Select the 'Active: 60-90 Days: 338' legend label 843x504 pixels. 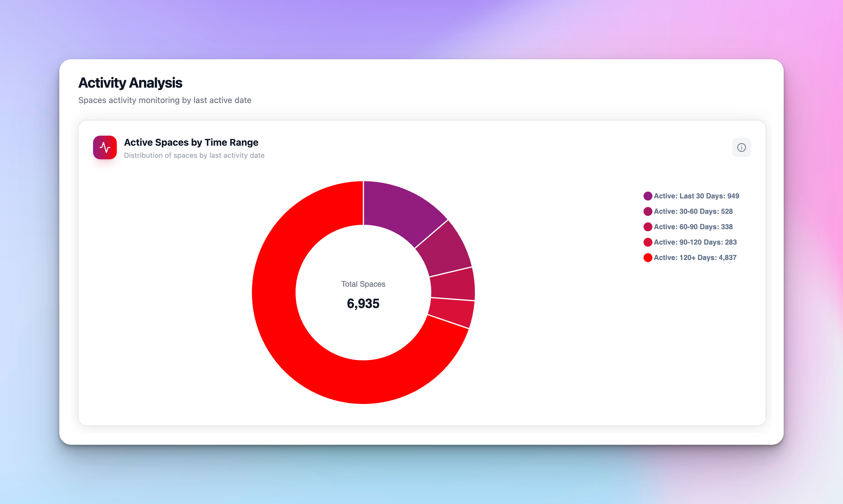point(693,227)
